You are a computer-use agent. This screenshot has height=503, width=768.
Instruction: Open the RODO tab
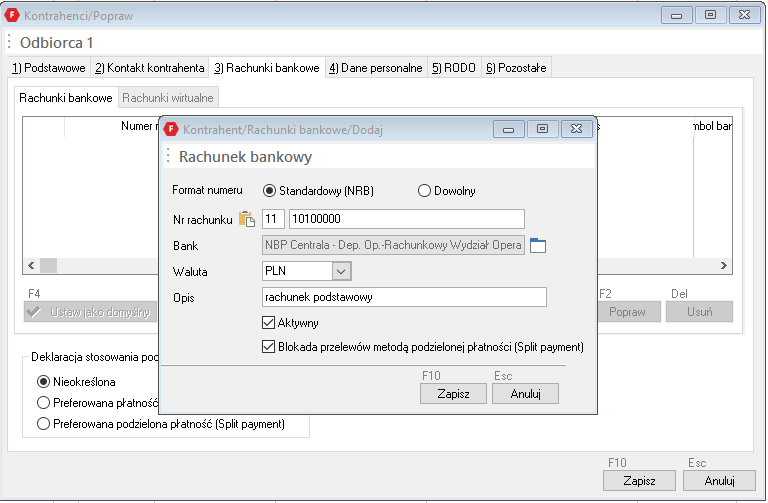tap(453, 68)
